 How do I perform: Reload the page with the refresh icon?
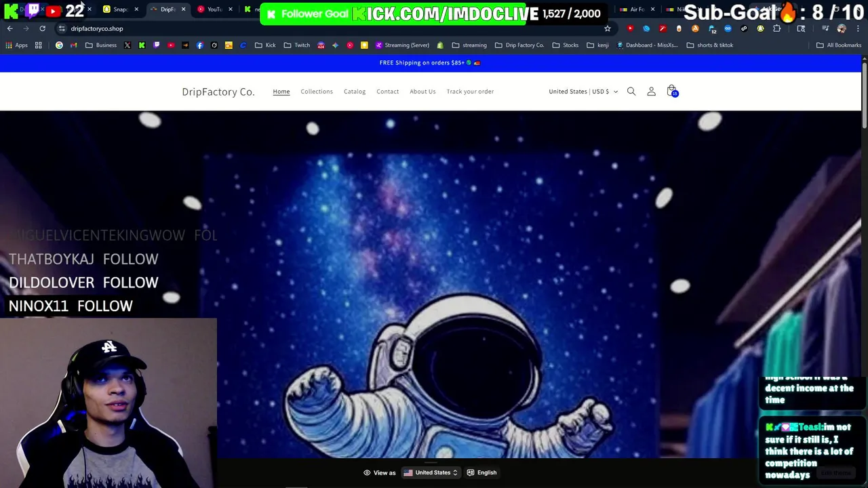(x=42, y=28)
